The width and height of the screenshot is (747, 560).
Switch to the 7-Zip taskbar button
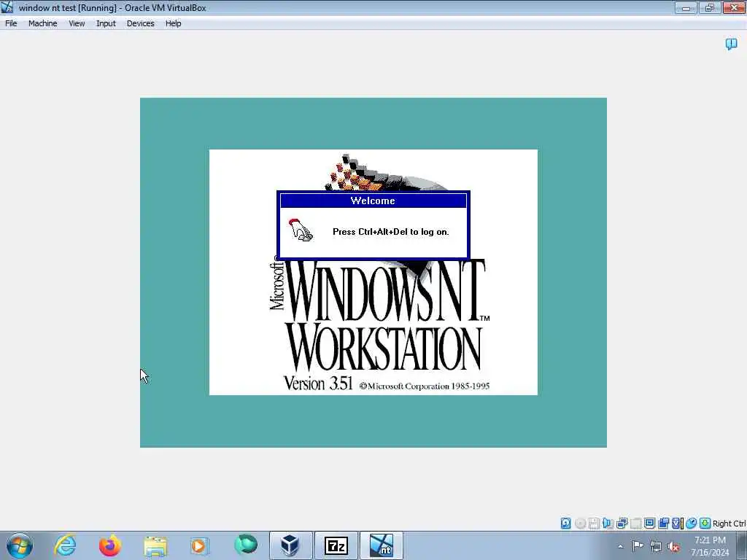point(336,545)
